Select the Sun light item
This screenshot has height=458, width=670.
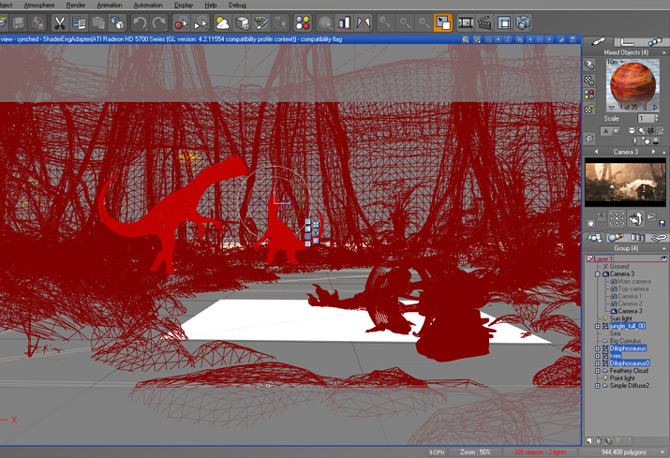[620, 319]
